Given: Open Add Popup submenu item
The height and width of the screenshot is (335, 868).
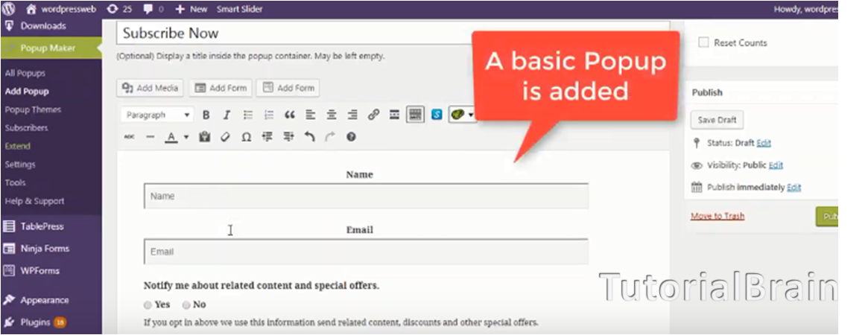Looking at the screenshot, I should pyautogui.click(x=27, y=92).
